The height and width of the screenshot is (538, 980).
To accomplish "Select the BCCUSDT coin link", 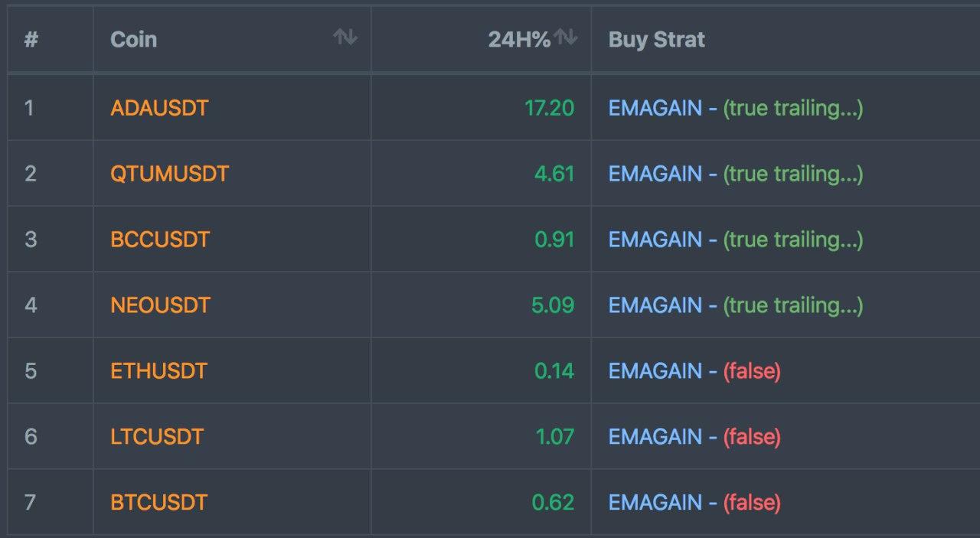I will 160,240.
